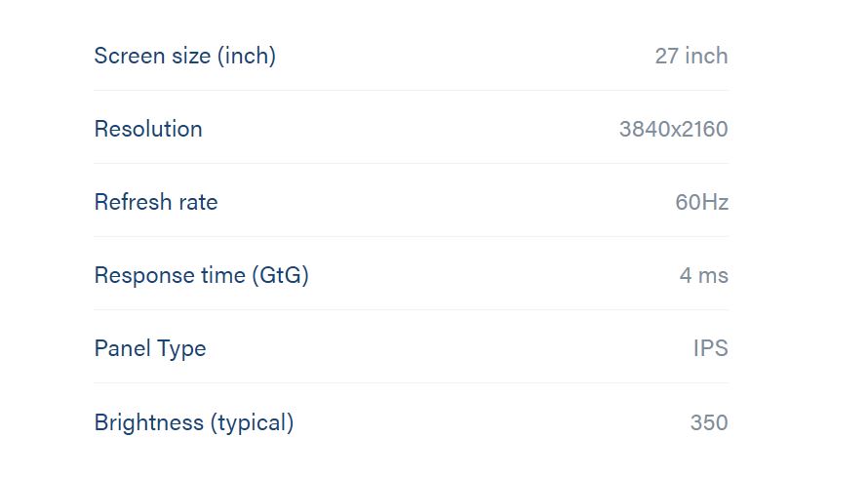
Task: Click the word size in Screen size
Action: click(x=191, y=56)
